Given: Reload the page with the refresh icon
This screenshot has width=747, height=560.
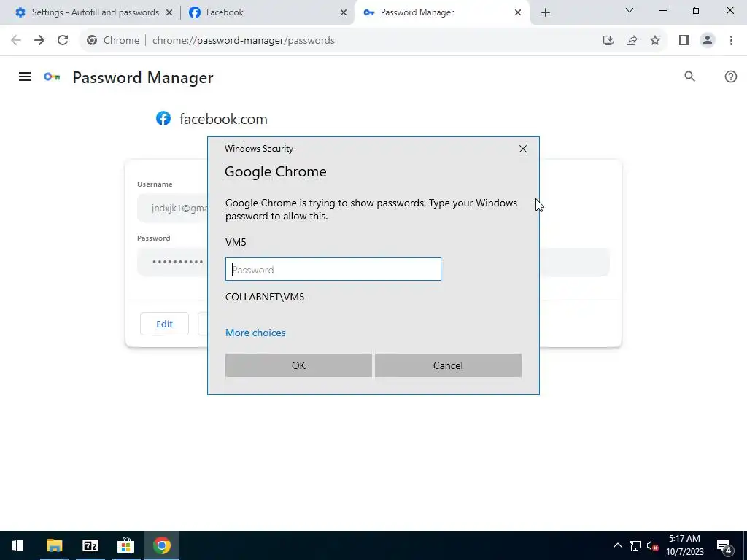Looking at the screenshot, I should coord(63,41).
